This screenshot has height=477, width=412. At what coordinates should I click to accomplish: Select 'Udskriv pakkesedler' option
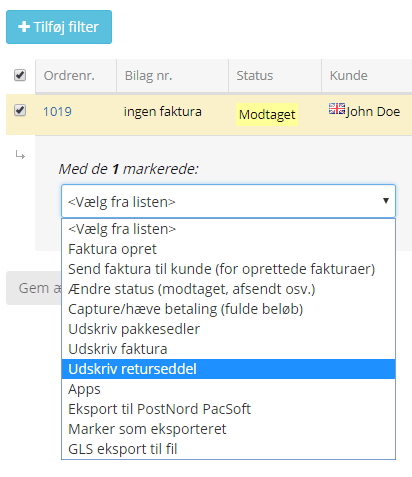tap(228, 329)
